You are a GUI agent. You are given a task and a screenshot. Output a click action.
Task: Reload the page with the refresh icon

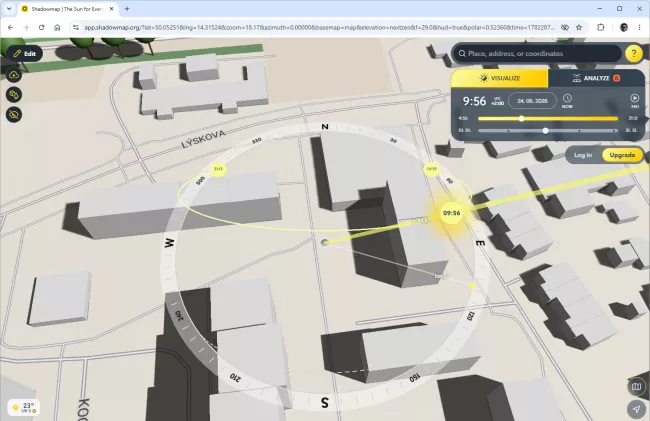point(41,27)
